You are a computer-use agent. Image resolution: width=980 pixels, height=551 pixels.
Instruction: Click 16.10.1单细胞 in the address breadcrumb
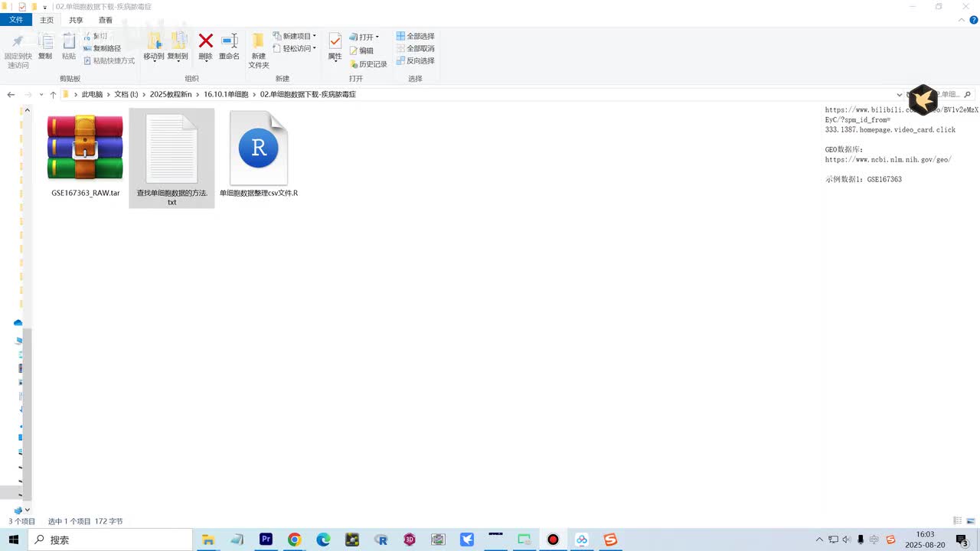[x=226, y=94]
